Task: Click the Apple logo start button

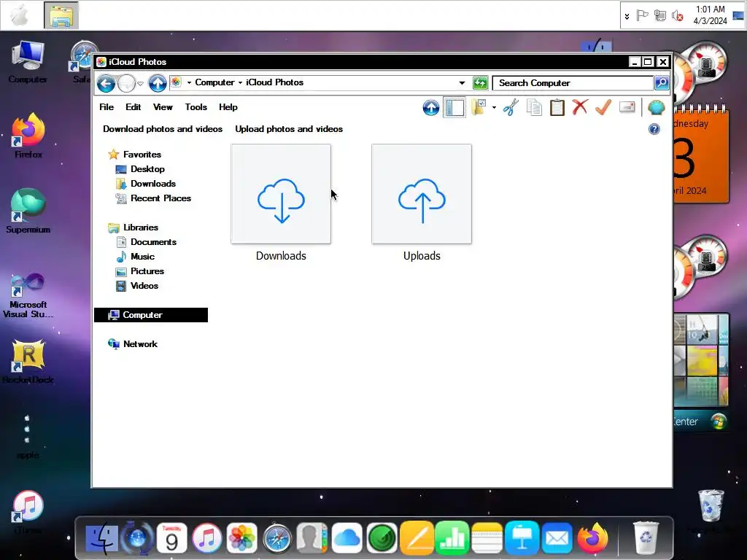Action: (20, 15)
